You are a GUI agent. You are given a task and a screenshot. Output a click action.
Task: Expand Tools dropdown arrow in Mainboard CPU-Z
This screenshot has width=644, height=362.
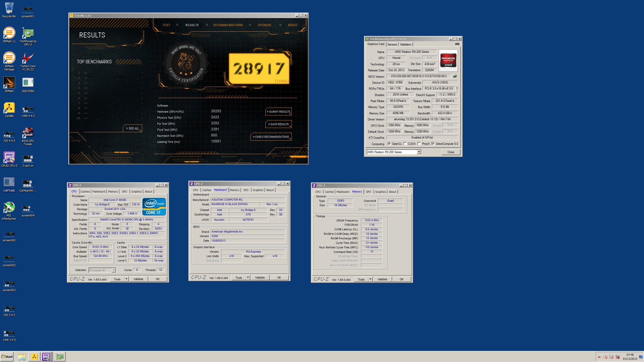248,278
